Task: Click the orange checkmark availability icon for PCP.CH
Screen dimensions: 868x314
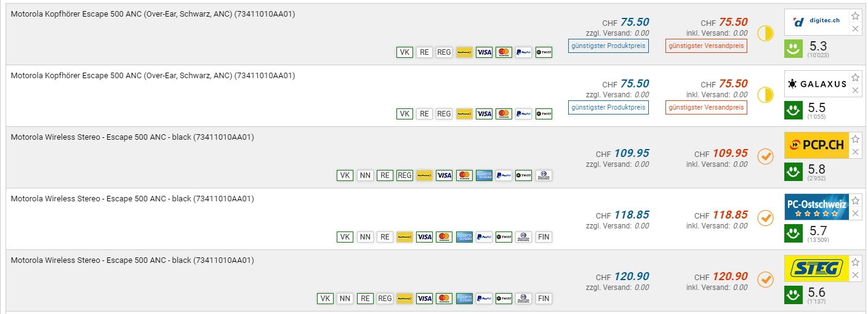Action: click(x=765, y=156)
